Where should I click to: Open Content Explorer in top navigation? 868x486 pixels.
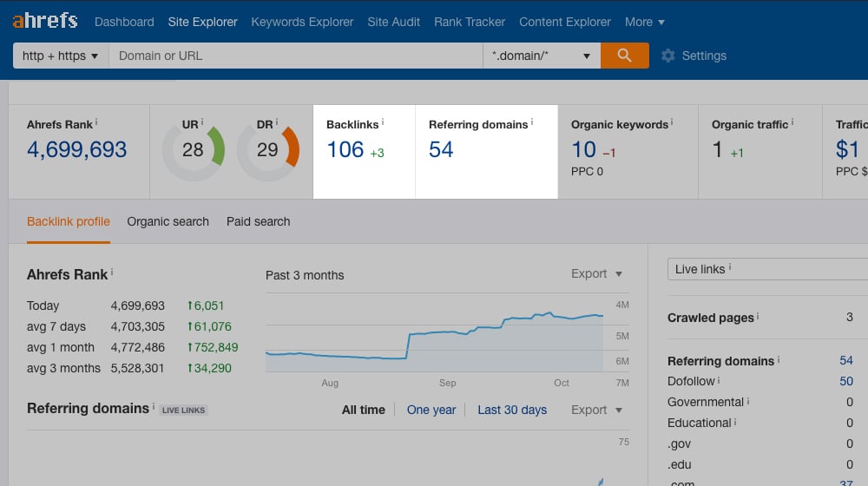click(x=565, y=23)
